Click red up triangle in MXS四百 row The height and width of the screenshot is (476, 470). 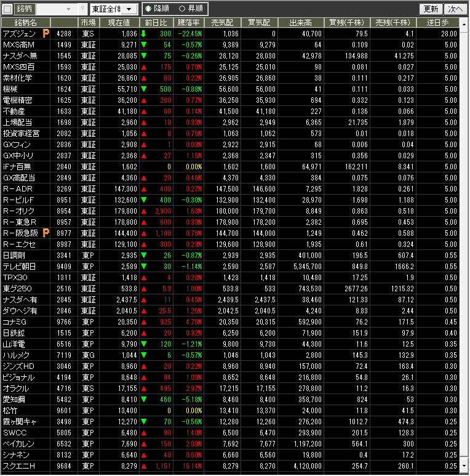pos(144,67)
